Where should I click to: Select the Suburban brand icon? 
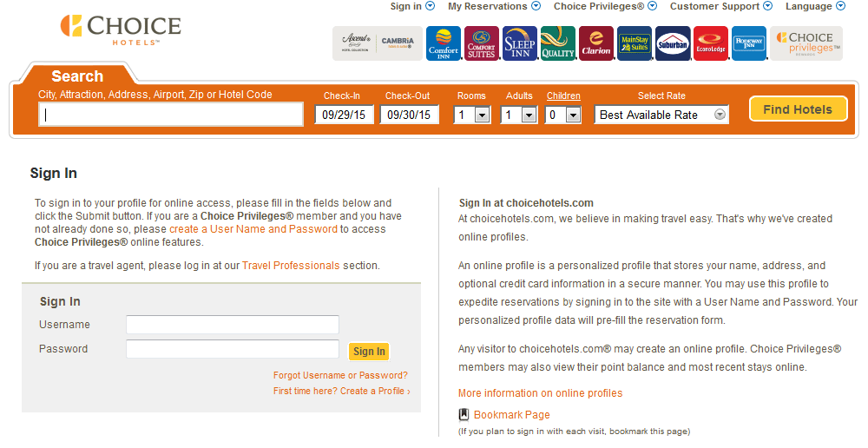pos(673,43)
